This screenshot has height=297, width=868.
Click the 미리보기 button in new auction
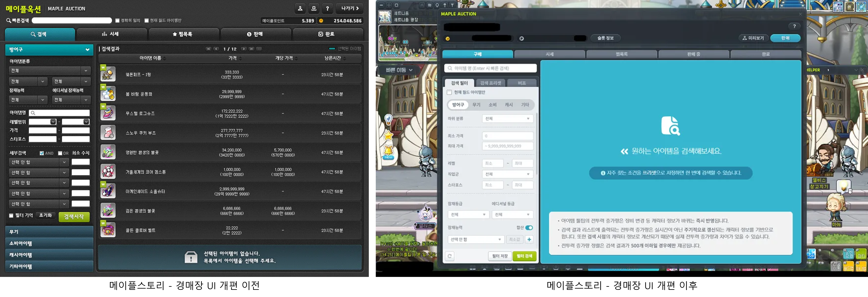(x=753, y=38)
